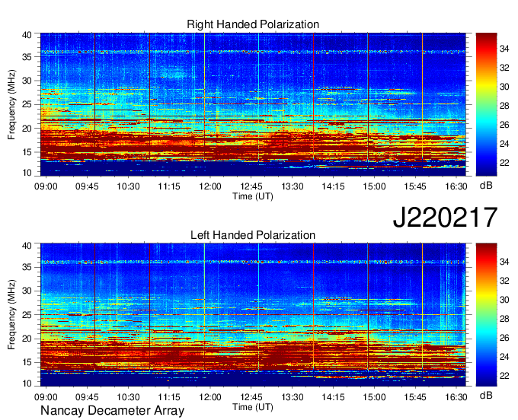Viewport: 518px width, 420px height.
Task: Click the Frequency (MHz) label of the Right Handed plot
Action: [x=11, y=104]
